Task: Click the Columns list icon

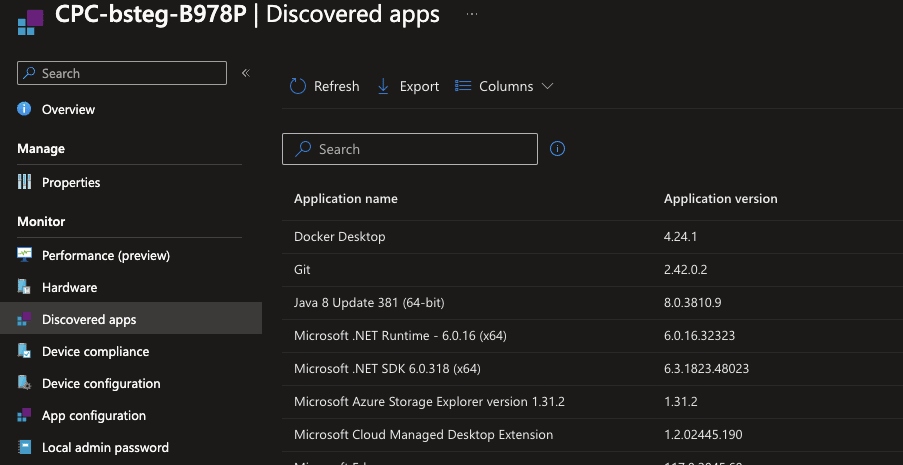Action: (x=463, y=86)
